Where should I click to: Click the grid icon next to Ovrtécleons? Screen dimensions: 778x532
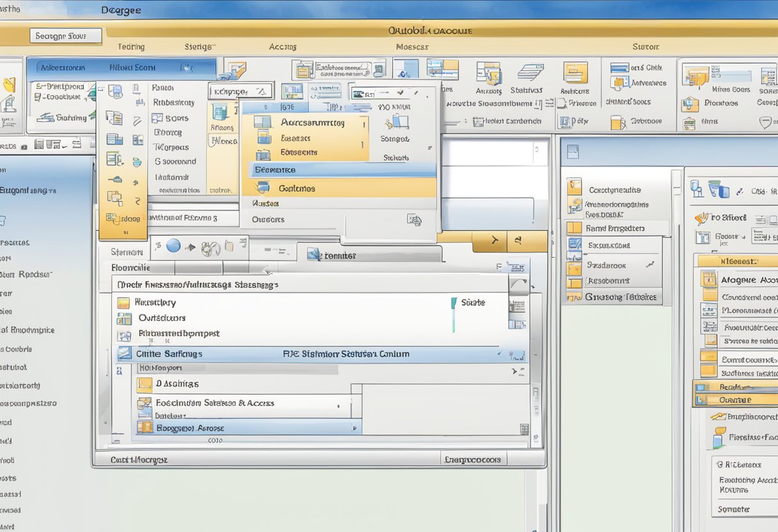(123, 318)
